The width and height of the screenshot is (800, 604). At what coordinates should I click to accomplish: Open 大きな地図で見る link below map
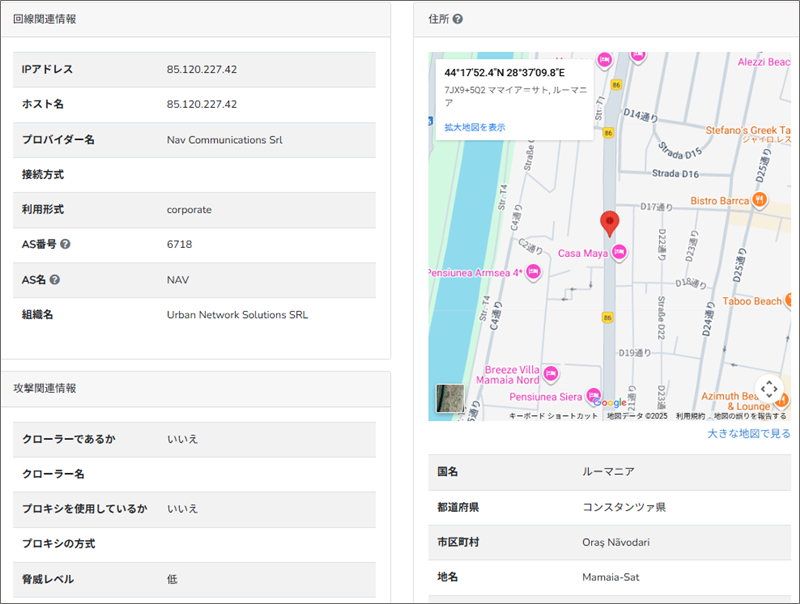748,433
